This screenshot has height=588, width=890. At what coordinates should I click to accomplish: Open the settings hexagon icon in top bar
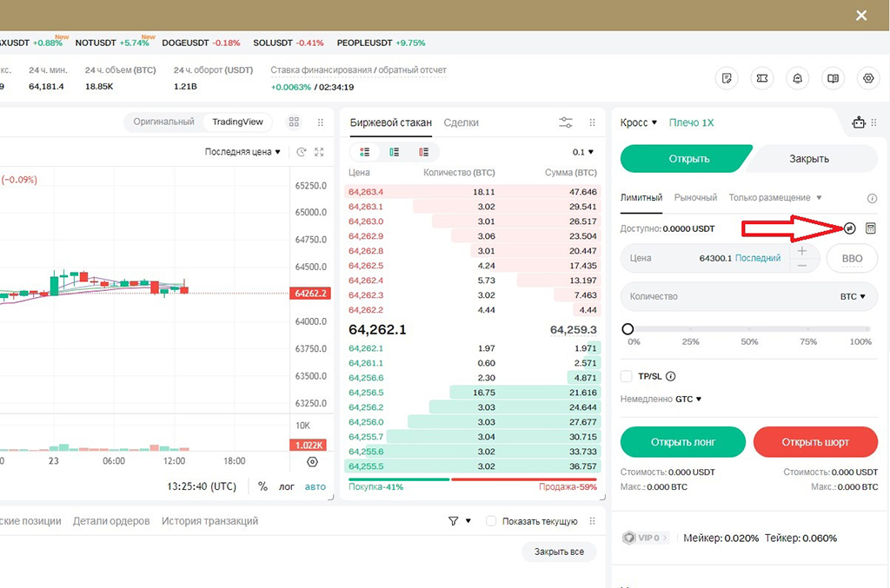click(867, 78)
